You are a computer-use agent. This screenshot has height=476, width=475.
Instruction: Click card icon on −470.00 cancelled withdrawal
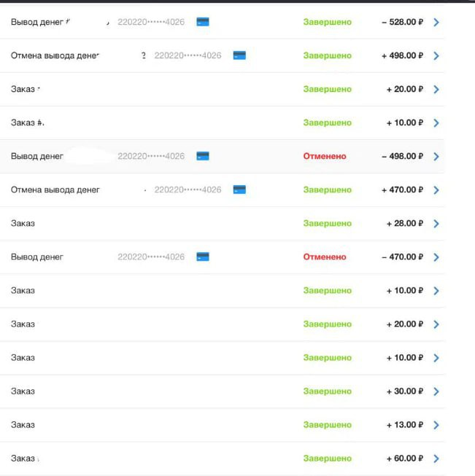click(x=203, y=257)
